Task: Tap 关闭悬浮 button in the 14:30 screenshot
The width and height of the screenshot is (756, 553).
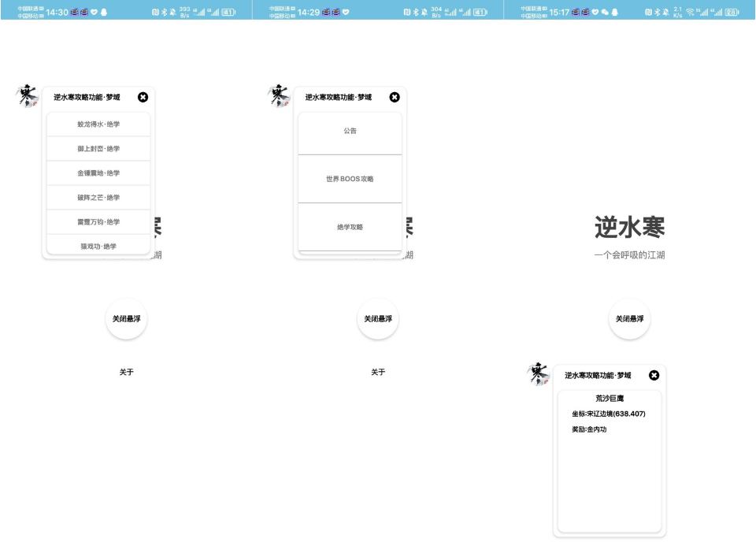Action: 126,319
